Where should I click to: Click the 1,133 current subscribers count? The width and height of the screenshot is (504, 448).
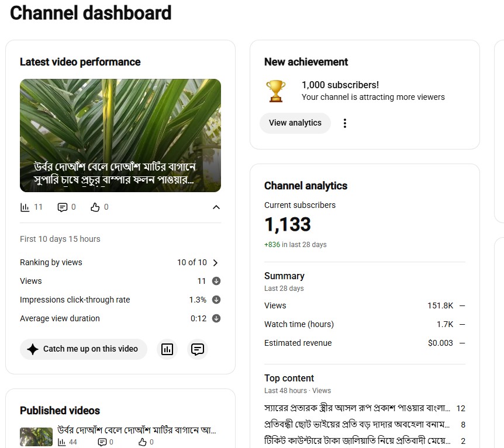tap(288, 224)
